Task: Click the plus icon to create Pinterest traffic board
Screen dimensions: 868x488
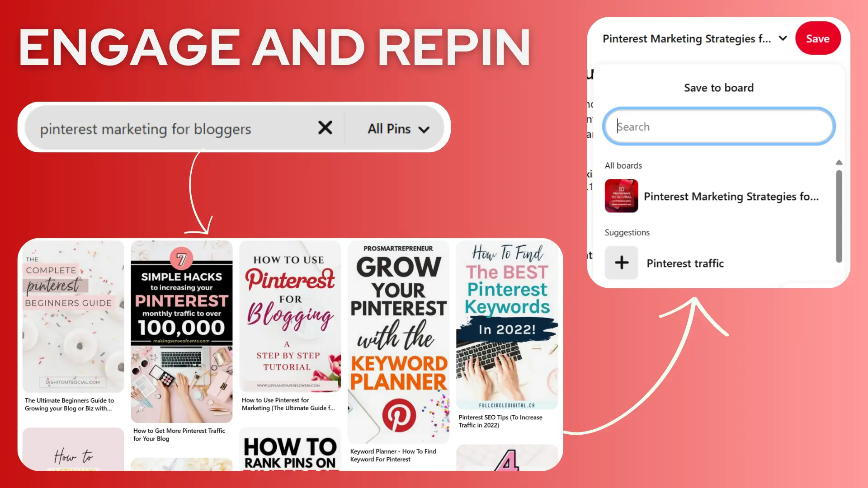Action: click(x=621, y=262)
